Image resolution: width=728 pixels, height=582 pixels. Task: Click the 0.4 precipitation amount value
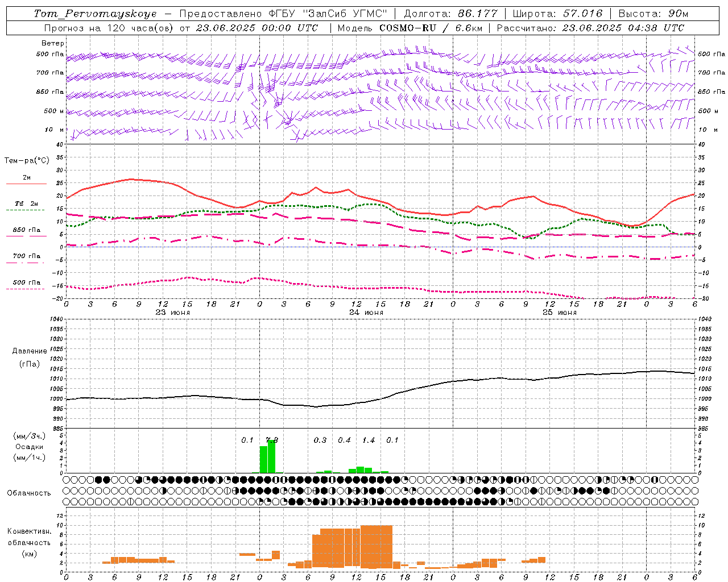coord(344,440)
